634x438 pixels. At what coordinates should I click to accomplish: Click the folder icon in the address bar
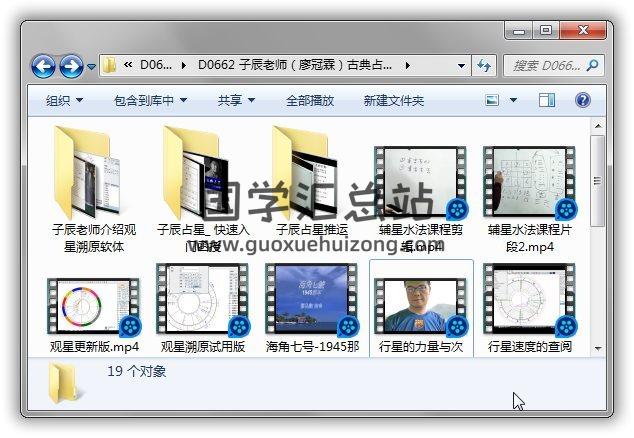click(110, 65)
